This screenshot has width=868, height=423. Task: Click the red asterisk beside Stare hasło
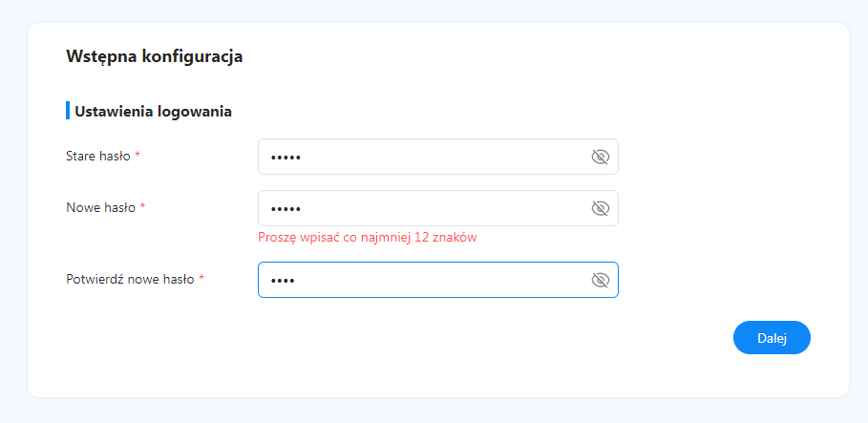(x=138, y=156)
